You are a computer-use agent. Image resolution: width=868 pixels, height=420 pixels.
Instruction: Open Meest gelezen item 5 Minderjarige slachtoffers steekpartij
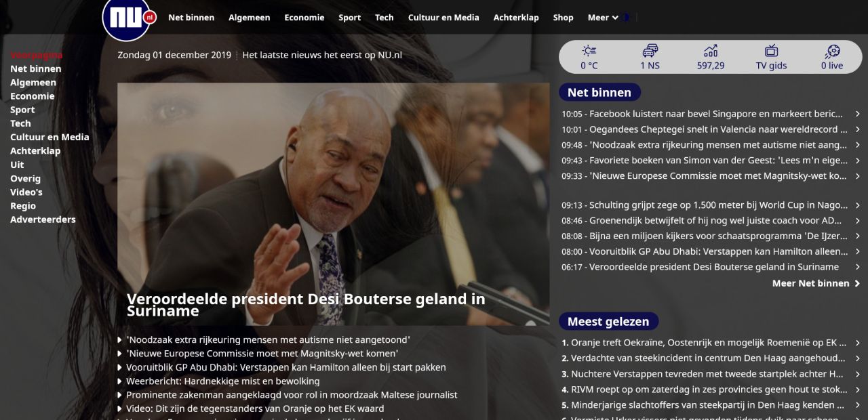(x=703, y=405)
